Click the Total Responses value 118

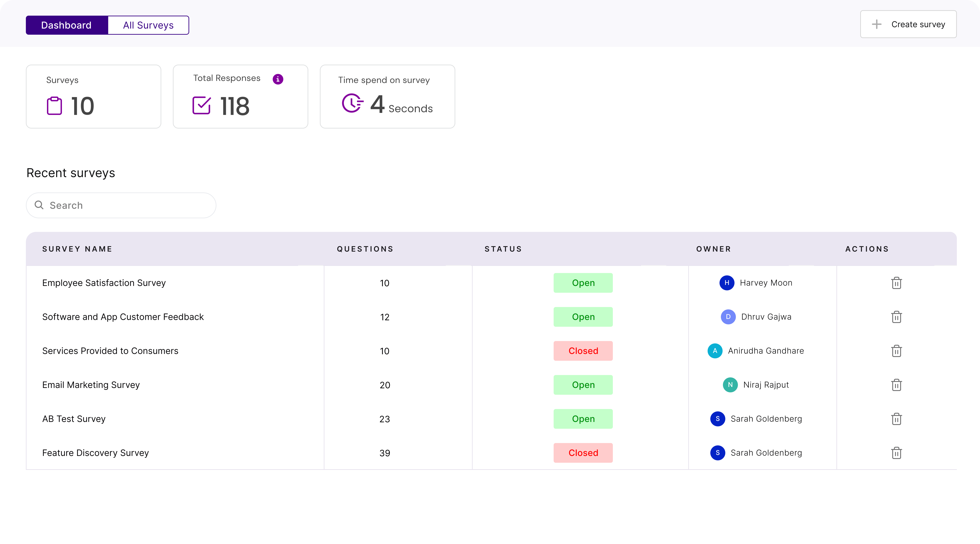click(235, 106)
